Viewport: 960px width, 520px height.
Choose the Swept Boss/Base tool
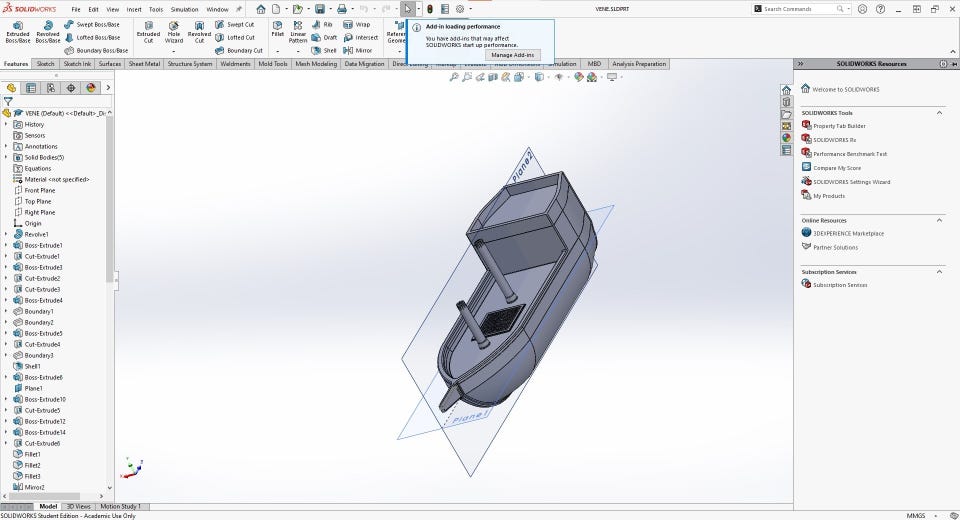92,24
